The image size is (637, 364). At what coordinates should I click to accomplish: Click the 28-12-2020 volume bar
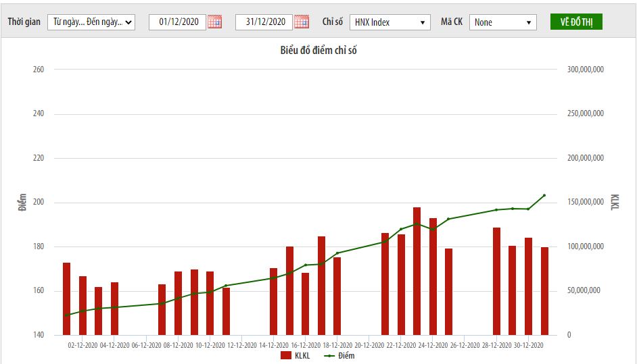tap(496, 281)
